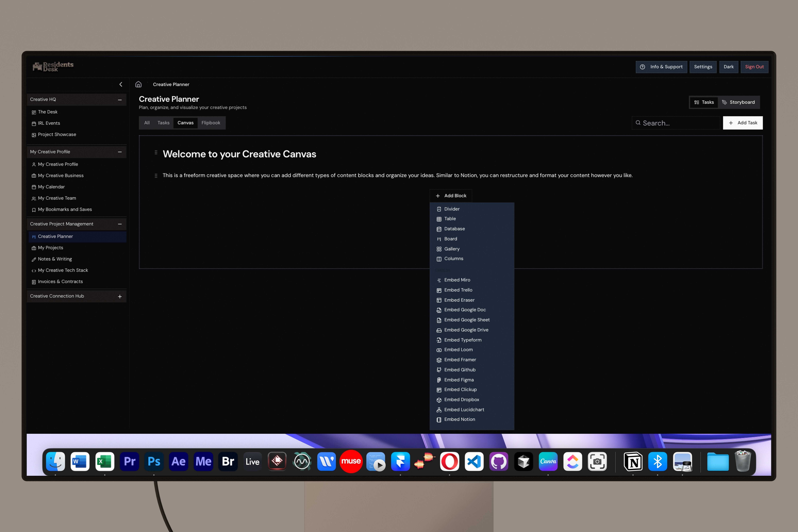Open Info & Support
798x532 pixels.
[x=661, y=67]
